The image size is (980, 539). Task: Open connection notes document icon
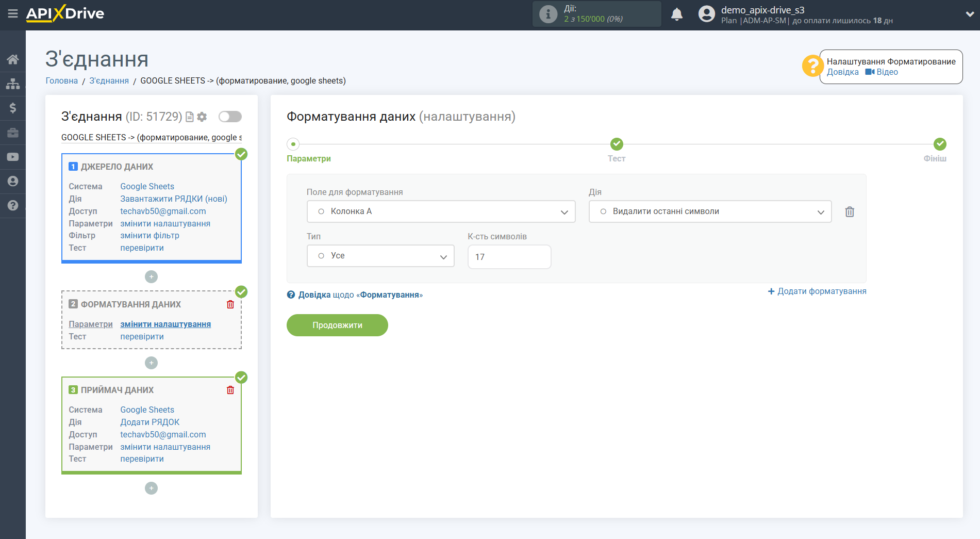[190, 117]
